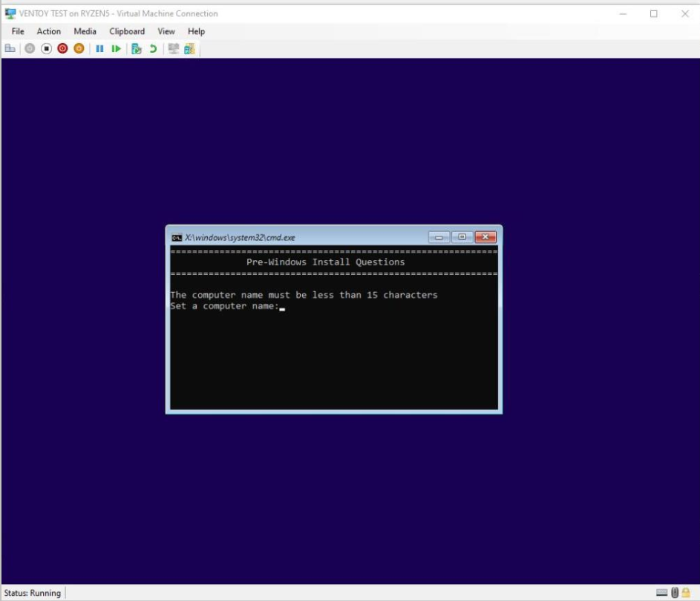
Task: Click the mouse capture status icon
Action: point(674,592)
